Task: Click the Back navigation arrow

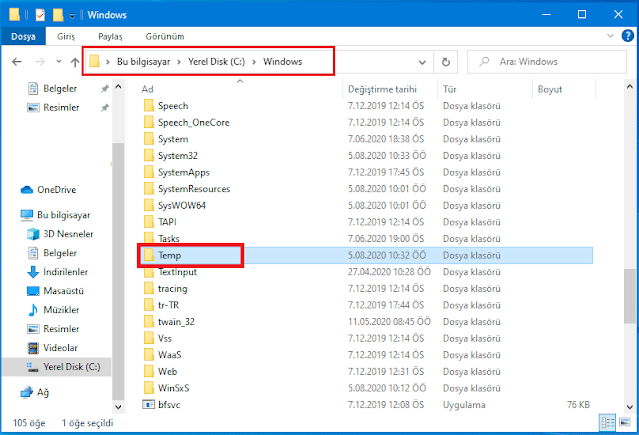Action: tap(17, 62)
